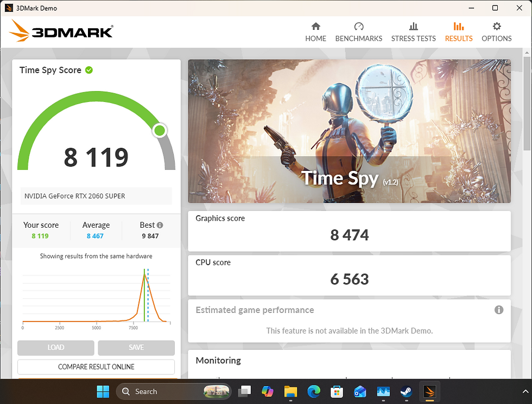Open Outlook from taskbar
532x404 pixels.
(360, 392)
